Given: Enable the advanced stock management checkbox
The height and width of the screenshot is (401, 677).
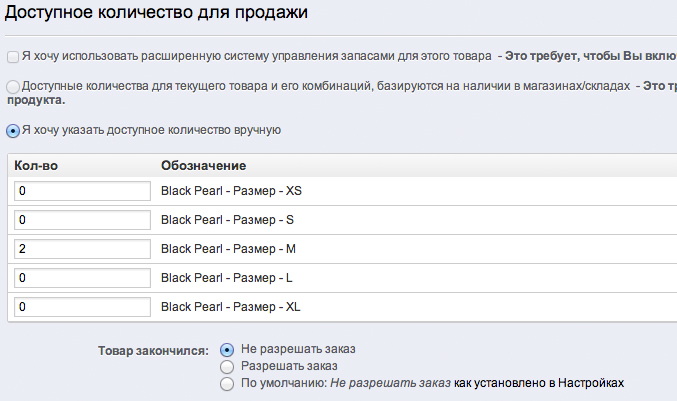Looking at the screenshot, I should point(13,56).
